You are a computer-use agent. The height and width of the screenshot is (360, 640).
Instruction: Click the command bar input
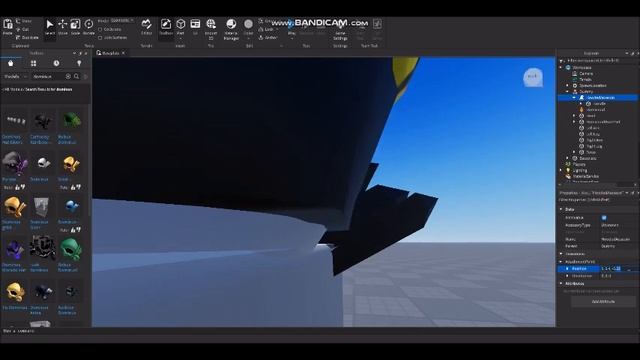320,331
